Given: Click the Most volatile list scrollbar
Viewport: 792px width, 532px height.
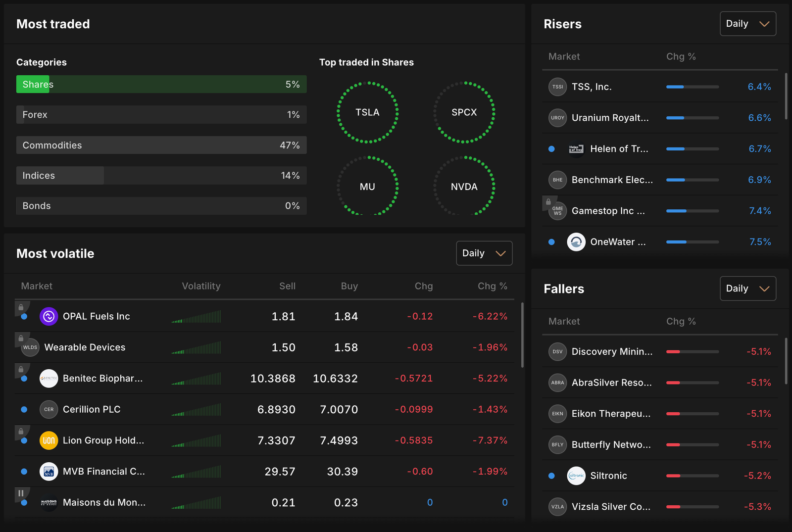Looking at the screenshot, I should [522, 335].
